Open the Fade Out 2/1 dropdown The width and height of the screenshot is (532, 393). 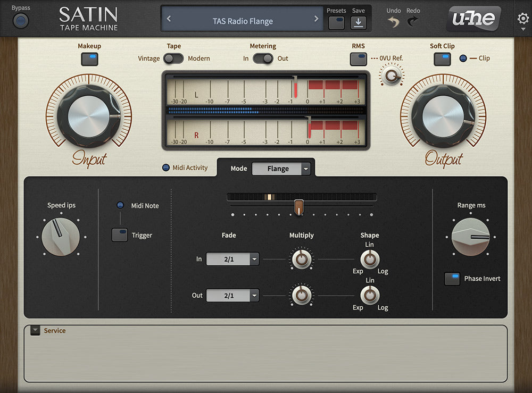232,295
